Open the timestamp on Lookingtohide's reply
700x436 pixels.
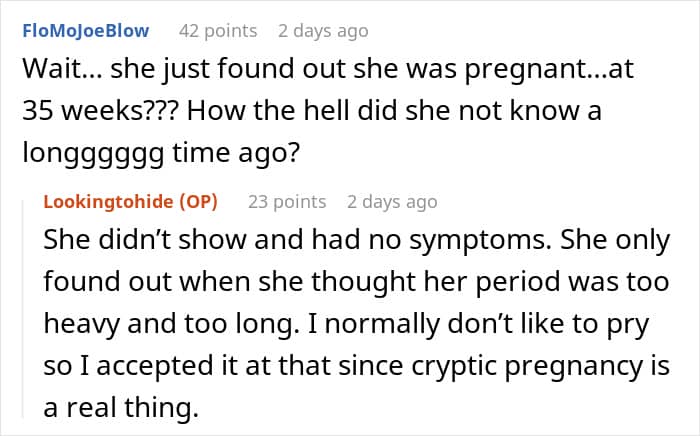click(x=392, y=202)
